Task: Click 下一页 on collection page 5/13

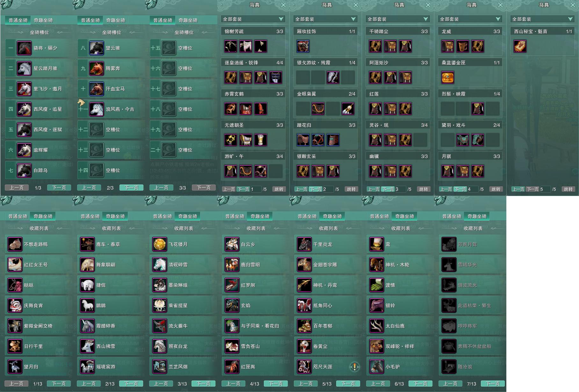Action: click(x=348, y=384)
